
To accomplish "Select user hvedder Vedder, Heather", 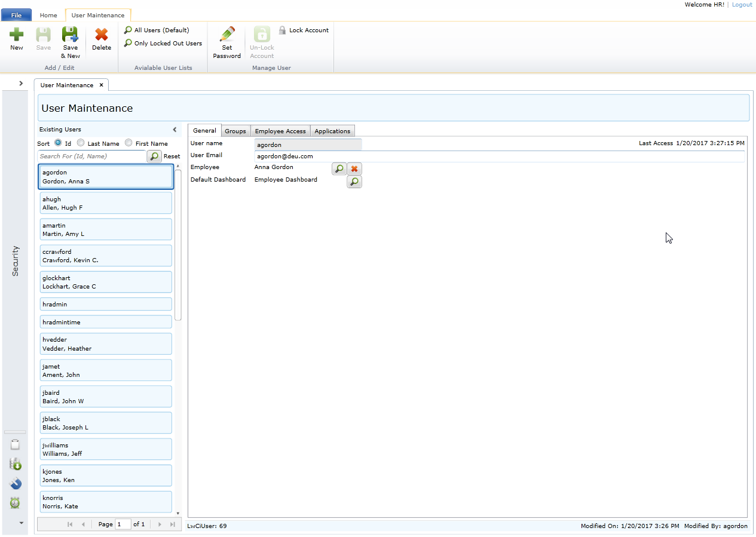I will click(106, 344).
